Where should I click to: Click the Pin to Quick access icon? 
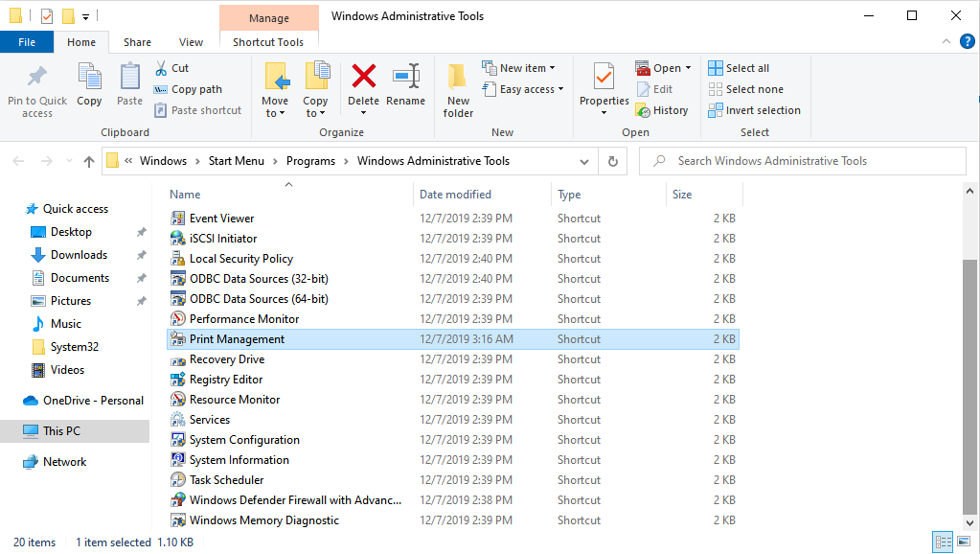tap(36, 77)
